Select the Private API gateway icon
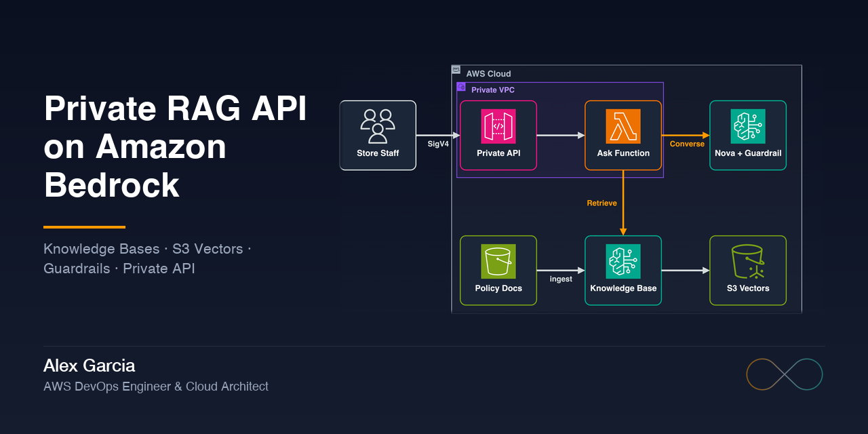 [498, 126]
